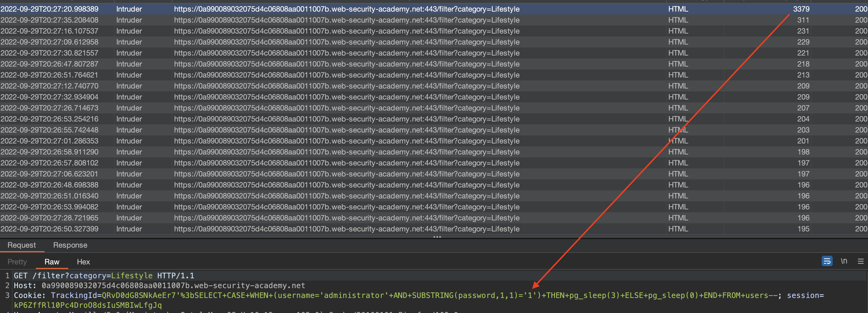
Task: Select the log entry at 20:26:47.807287
Action: pyautogui.click(x=49, y=64)
